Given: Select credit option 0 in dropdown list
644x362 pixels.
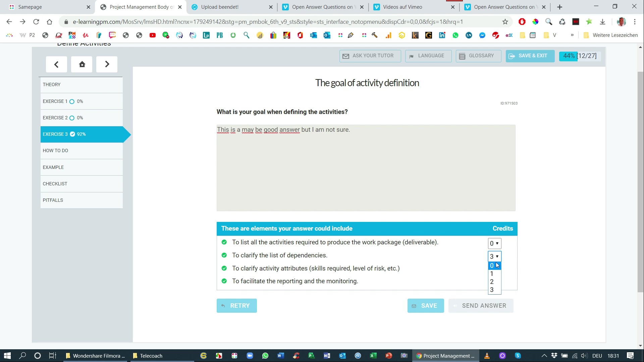Looking at the screenshot, I should point(494,265).
